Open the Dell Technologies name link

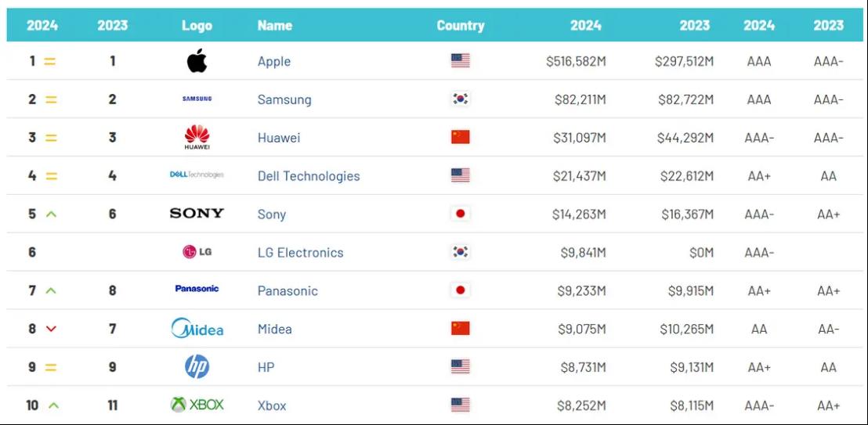[309, 176]
